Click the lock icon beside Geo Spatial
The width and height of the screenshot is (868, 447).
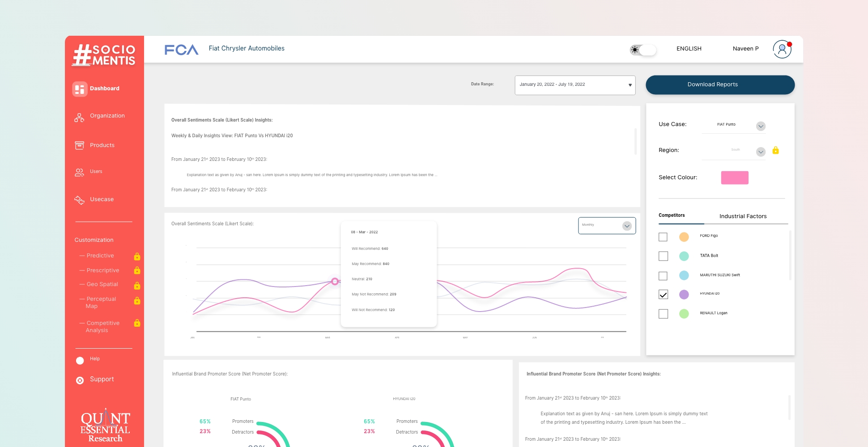137,285
